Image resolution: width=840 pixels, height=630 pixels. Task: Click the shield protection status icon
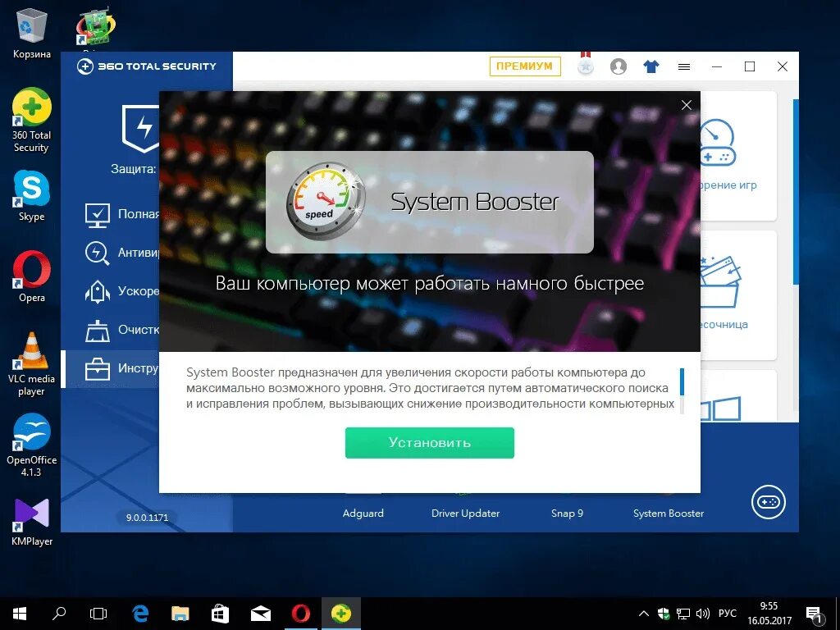pyautogui.click(x=140, y=129)
